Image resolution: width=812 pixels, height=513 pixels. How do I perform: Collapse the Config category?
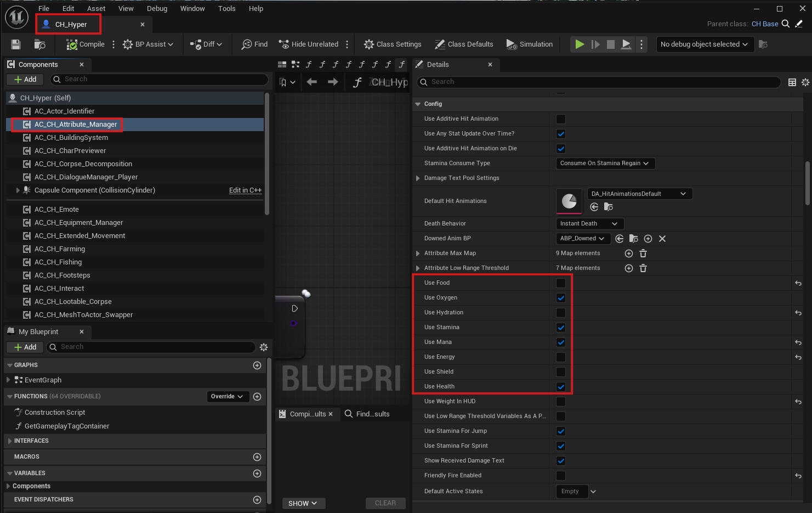418,104
